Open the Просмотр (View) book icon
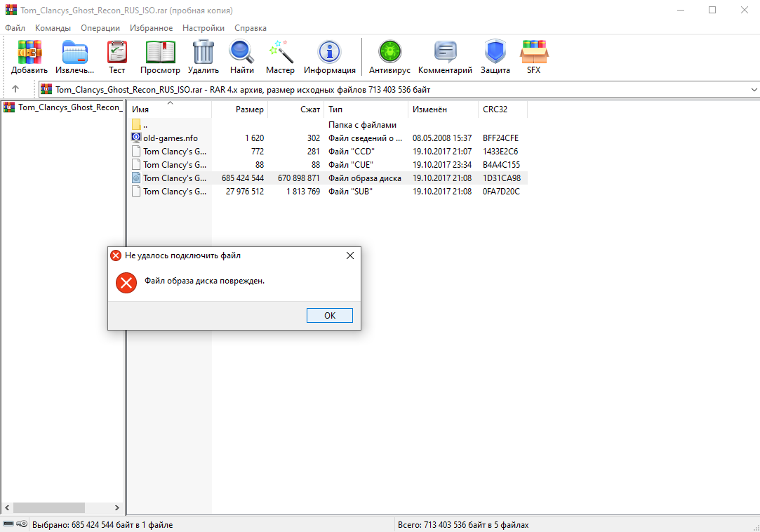Viewport: 760px width, 532px height. (x=160, y=52)
